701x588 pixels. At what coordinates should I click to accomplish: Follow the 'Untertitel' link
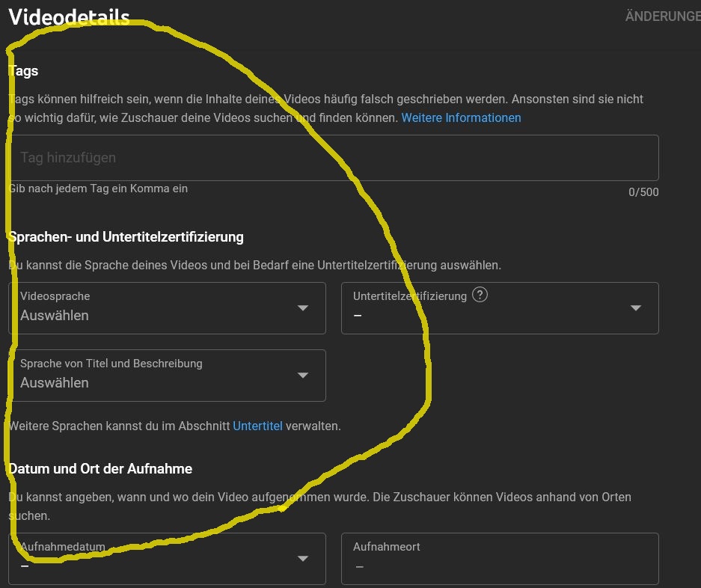coord(257,426)
